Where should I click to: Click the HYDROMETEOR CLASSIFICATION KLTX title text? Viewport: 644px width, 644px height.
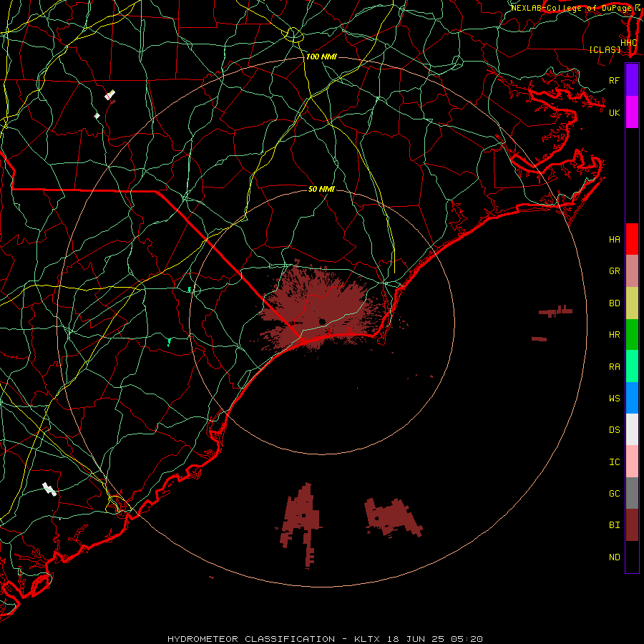click(x=325, y=639)
